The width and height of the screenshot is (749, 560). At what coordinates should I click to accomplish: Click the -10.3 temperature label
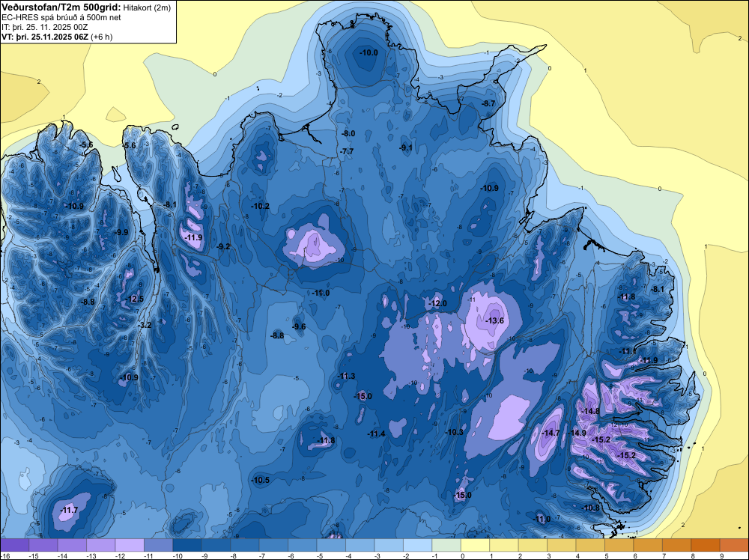[x=455, y=432]
